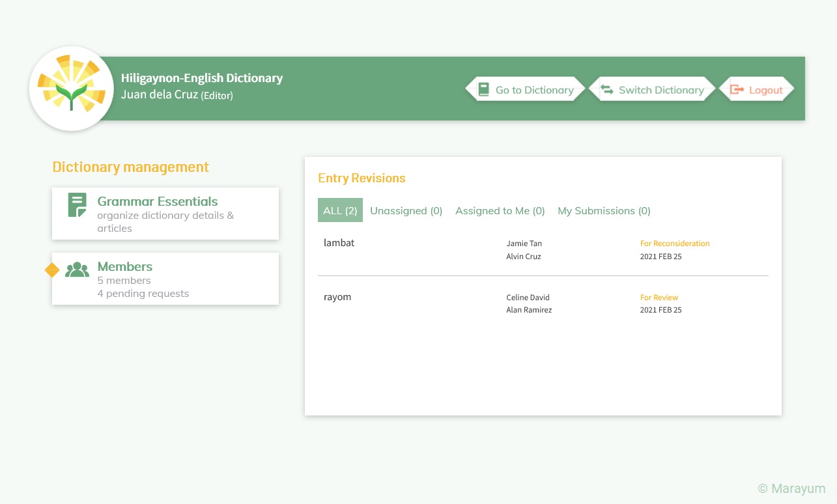The height and width of the screenshot is (504, 837).
Task: Click the Logout exit-arrow icon
Action: (737, 90)
